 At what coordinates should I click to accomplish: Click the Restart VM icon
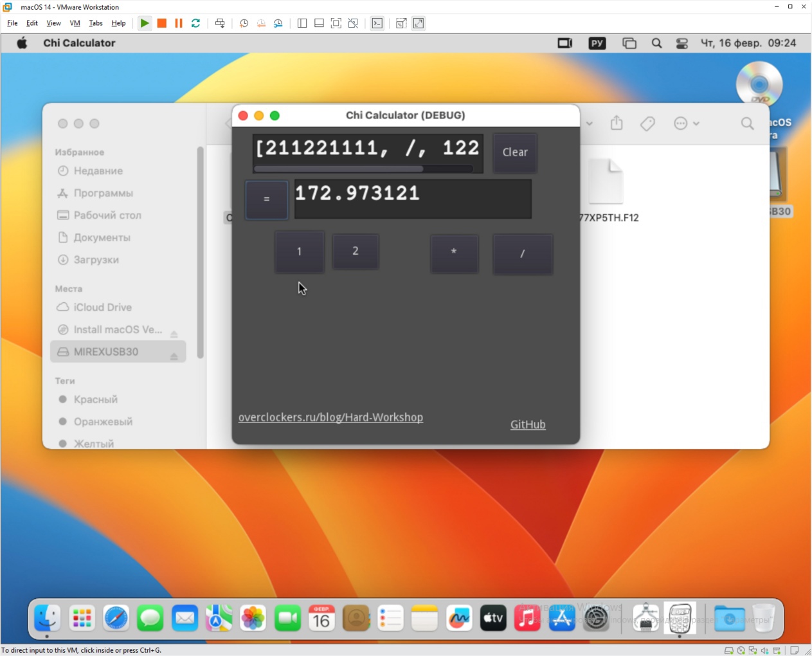[196, 23]
